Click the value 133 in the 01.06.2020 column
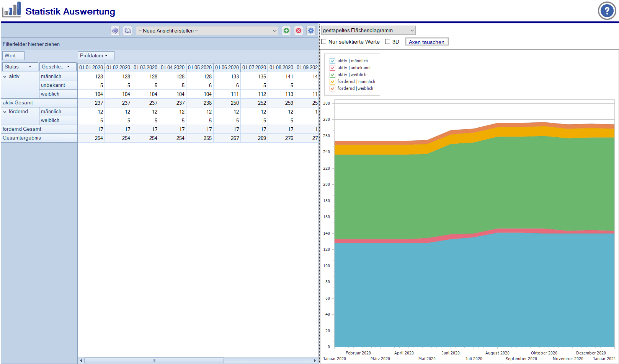 pos(227,76)
